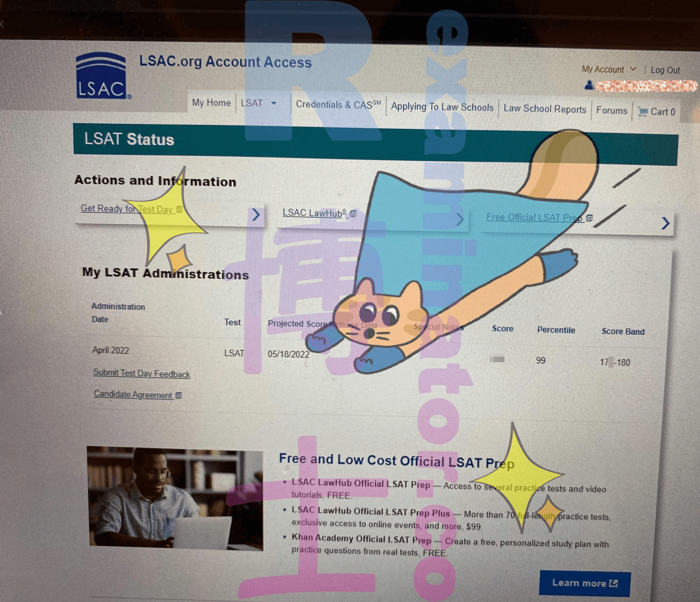This screenshot has width=700, height=602.
Task: Select the Forums tab
Action: coord(613,111)
